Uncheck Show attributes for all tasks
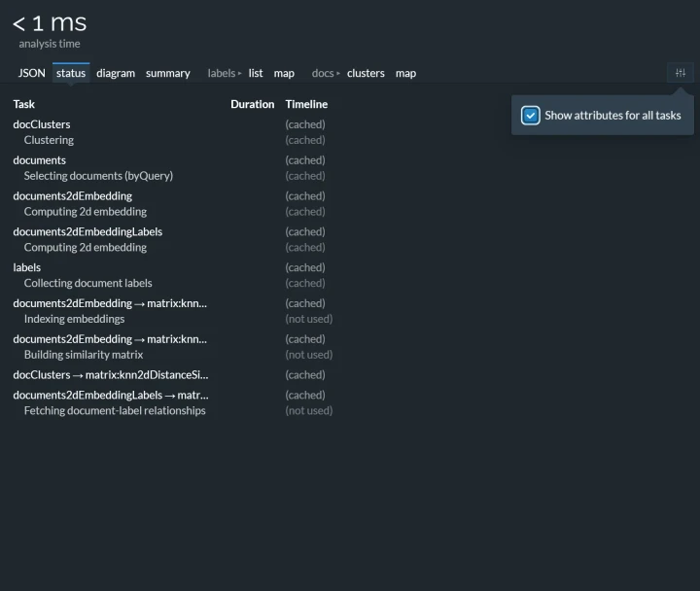This screenshot has width=700, height=591. [531, 116]
